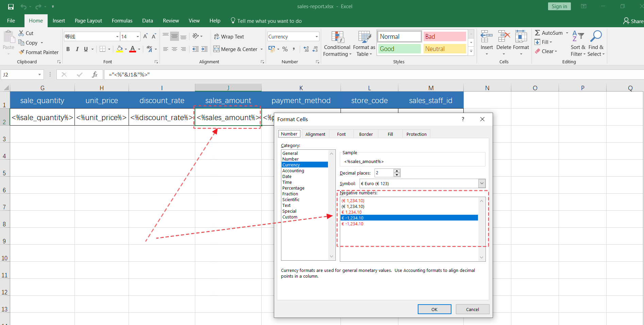This screenshot has width=644, height=325.
Task: Open the Insert ribbon tab
Action: click(59, 21)
